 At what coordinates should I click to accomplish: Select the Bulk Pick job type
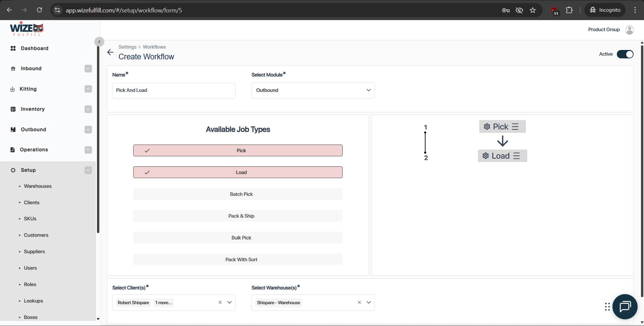[238, 238]
